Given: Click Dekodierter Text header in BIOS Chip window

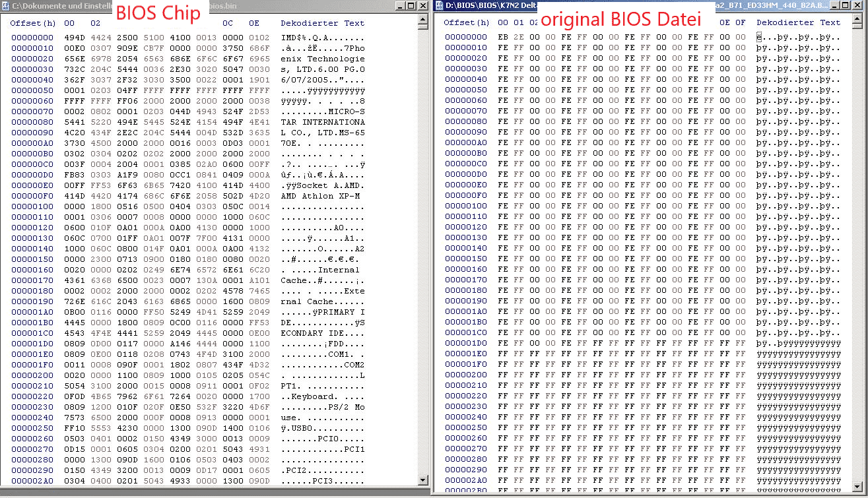Looking at the screenshot, I should (x=323, y=23).
